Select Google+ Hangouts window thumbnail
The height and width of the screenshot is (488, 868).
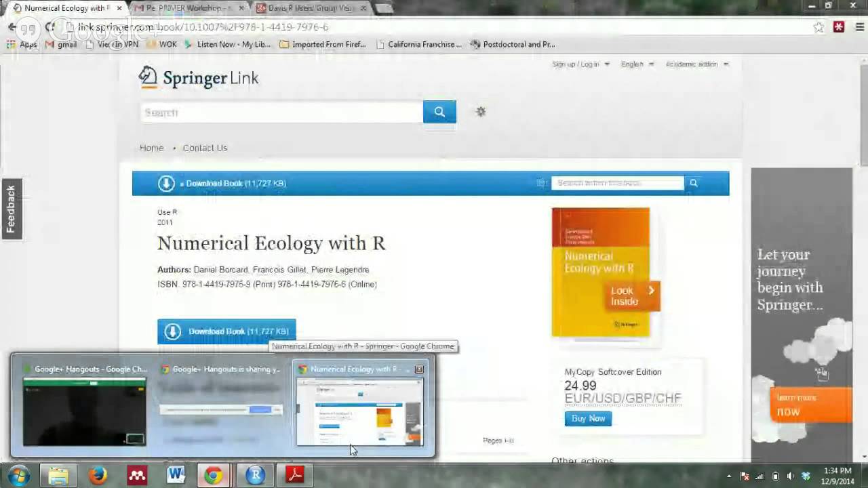point(84,405)
